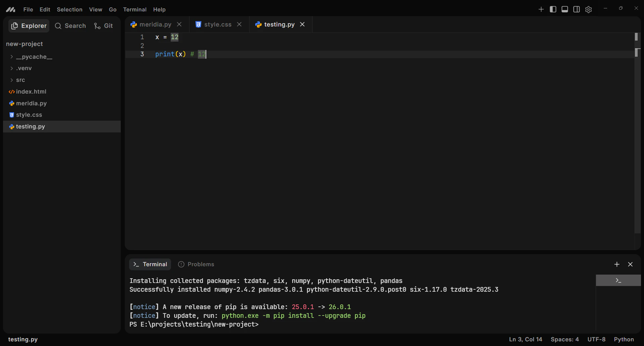
Task: Close the meridia.py tab
Action: click(x=179, y=24)
